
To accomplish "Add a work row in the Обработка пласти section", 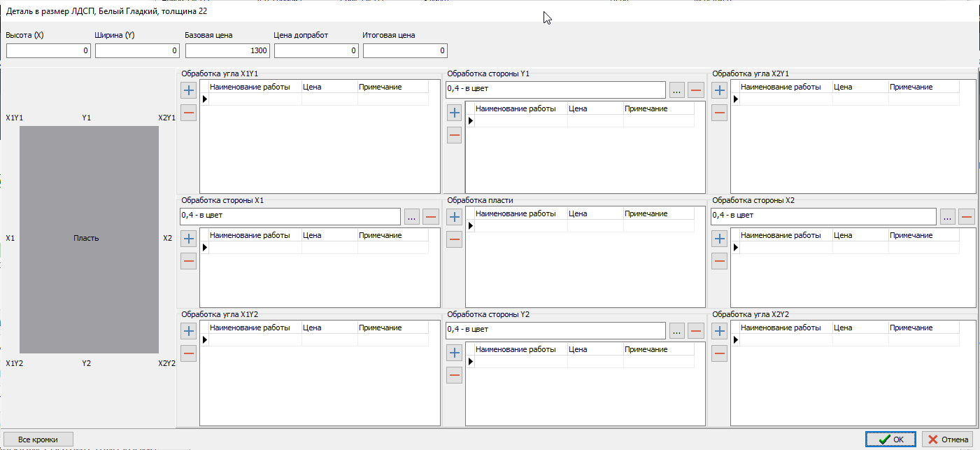I will [x=454, y=217].
